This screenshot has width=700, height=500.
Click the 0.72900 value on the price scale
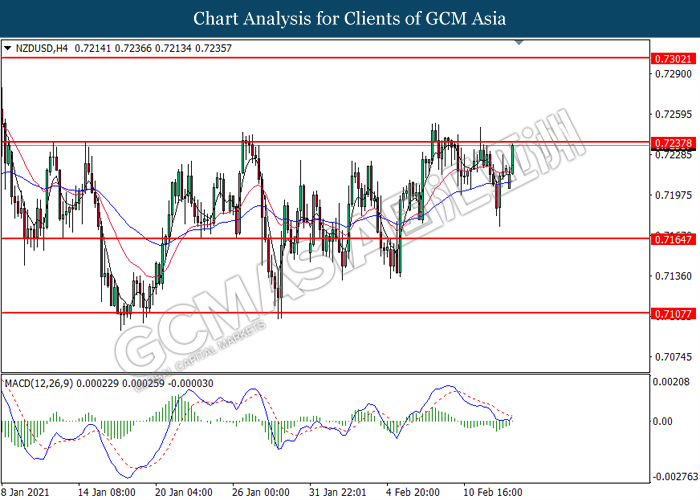click(x=671, y=75)
